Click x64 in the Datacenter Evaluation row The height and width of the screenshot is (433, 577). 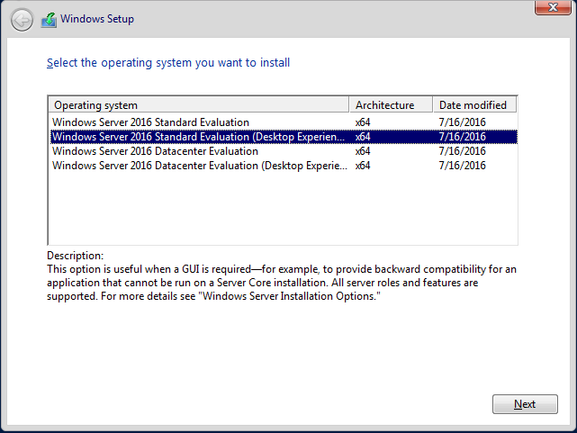(x=362, y=151)
